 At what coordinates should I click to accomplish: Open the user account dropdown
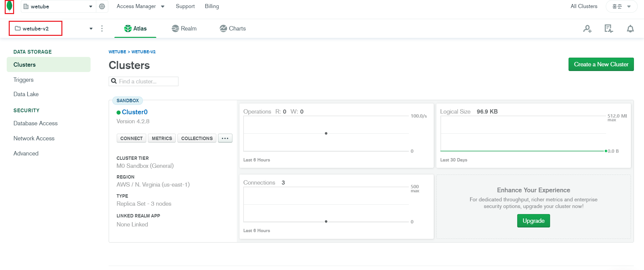(622, 6)
